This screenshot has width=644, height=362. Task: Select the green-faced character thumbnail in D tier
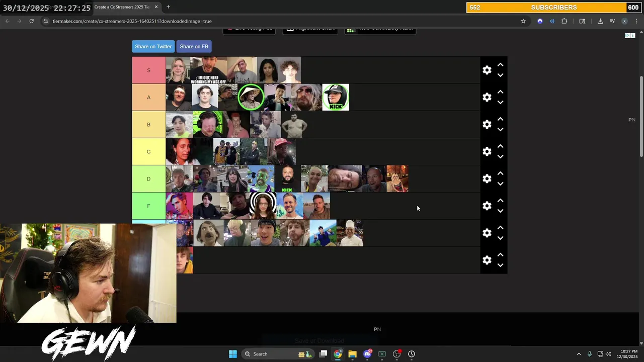261,178
